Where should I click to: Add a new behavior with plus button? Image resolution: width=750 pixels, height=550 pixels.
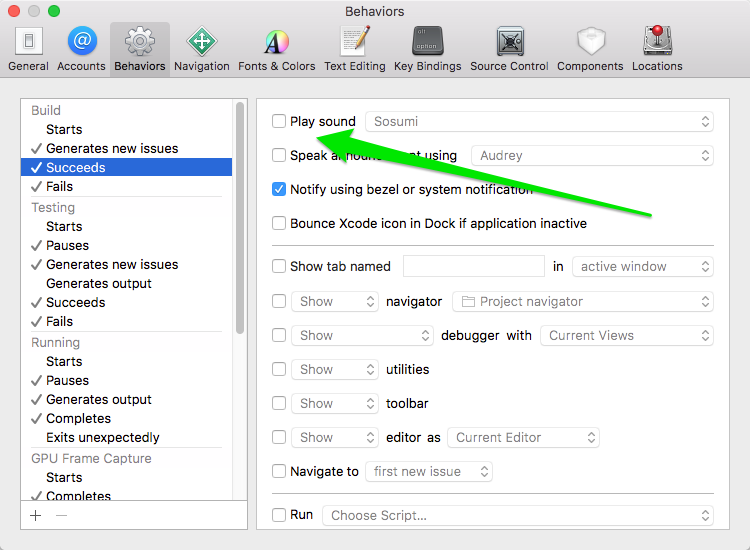tap(36, 516)
